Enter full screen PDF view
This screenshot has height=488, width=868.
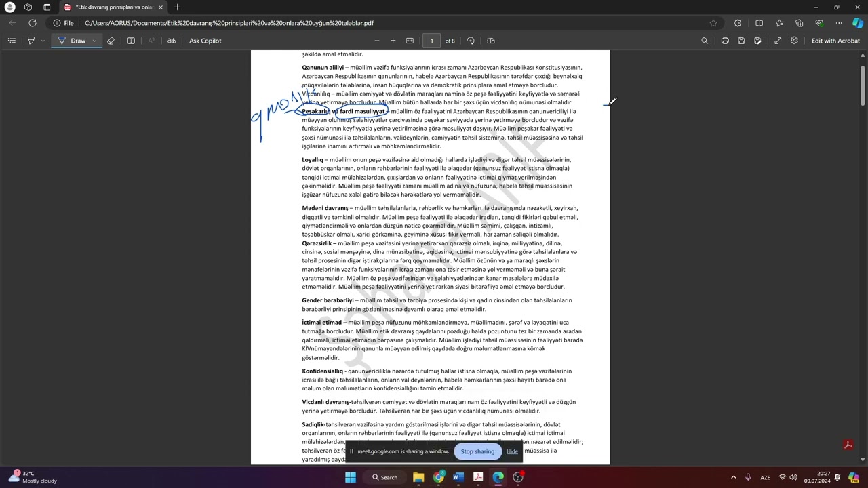coord(778,41)
